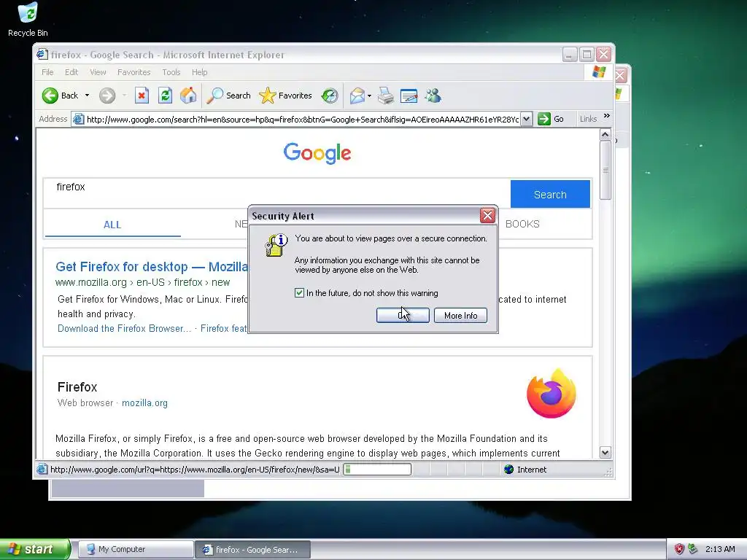Screen dimensions: 747x560
Task: Open the Mail button dropdown arrow
Action: [369, 96]
